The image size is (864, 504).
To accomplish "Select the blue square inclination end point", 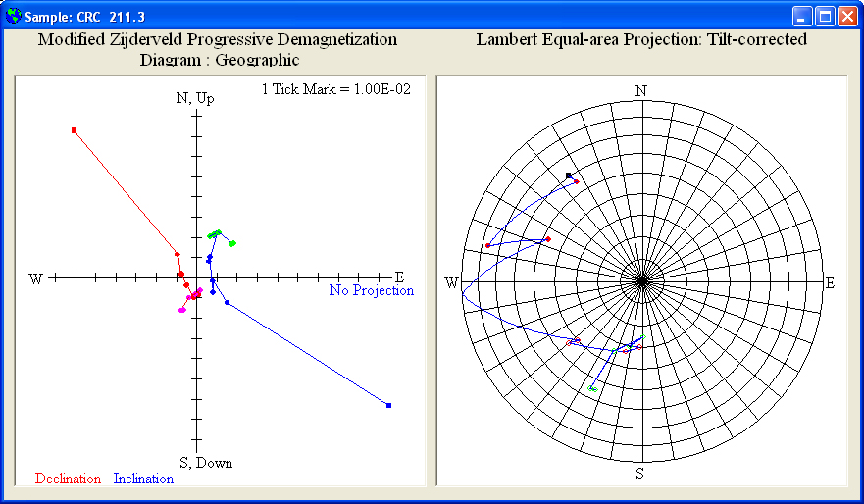I will pos(388,405).
